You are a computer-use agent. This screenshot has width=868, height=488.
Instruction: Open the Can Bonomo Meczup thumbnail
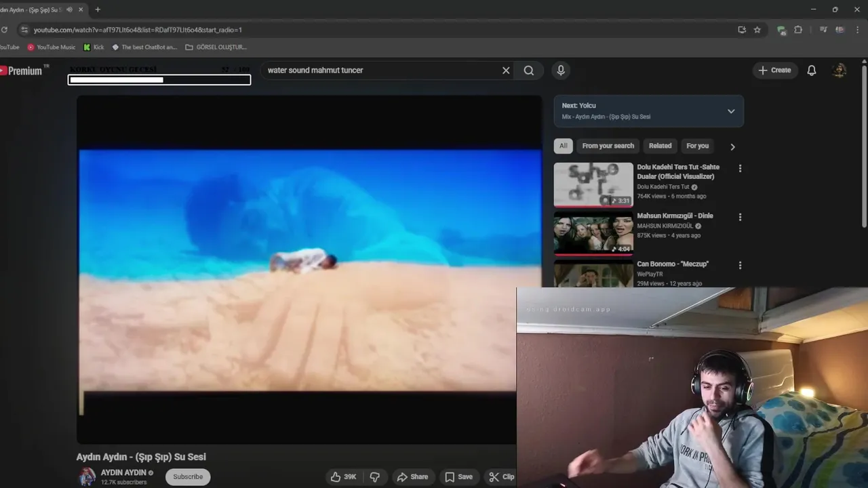point(593,274)
